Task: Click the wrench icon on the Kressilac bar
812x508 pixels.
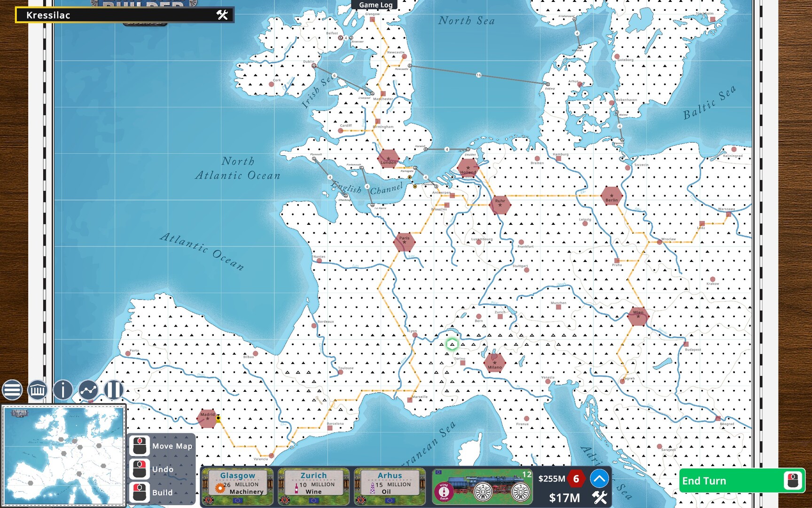Action: (x=221, y=15)
